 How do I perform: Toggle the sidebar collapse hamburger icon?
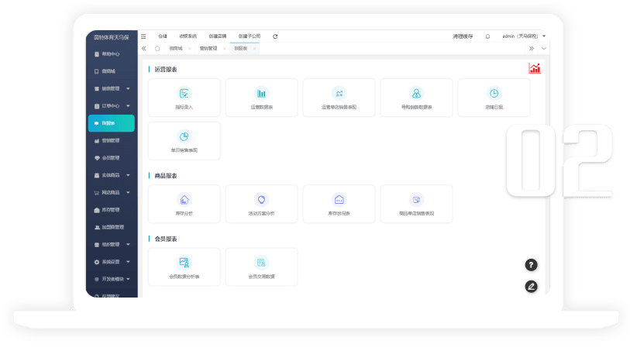pos(143,36)
